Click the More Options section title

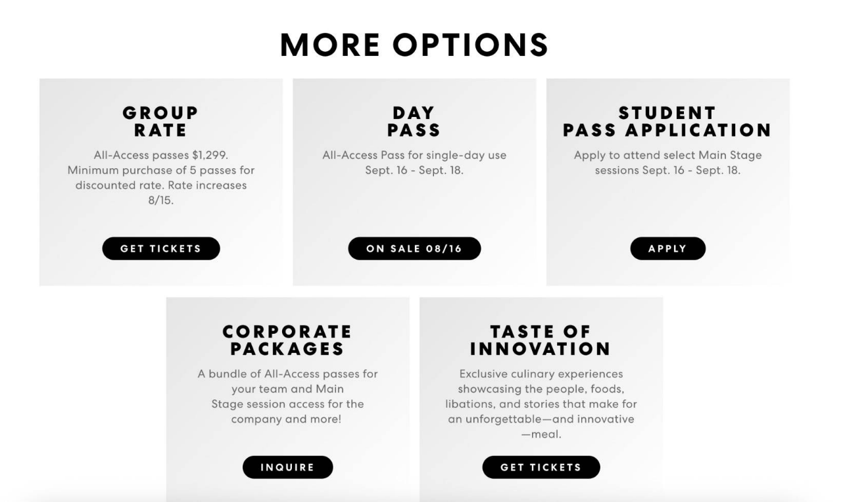click(x=414, y=45)
